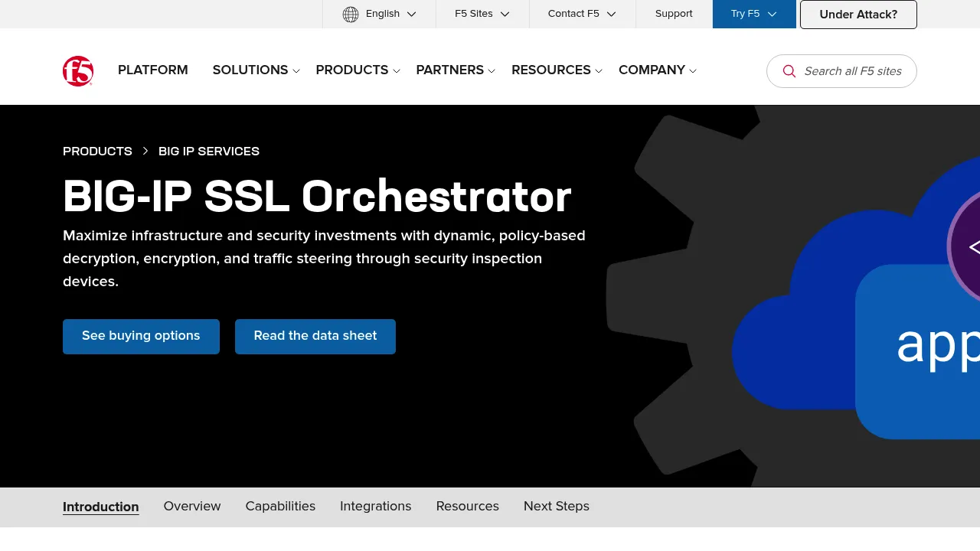Select the Introduction section tab
980x551 pixels.
[x=101, y=507]
